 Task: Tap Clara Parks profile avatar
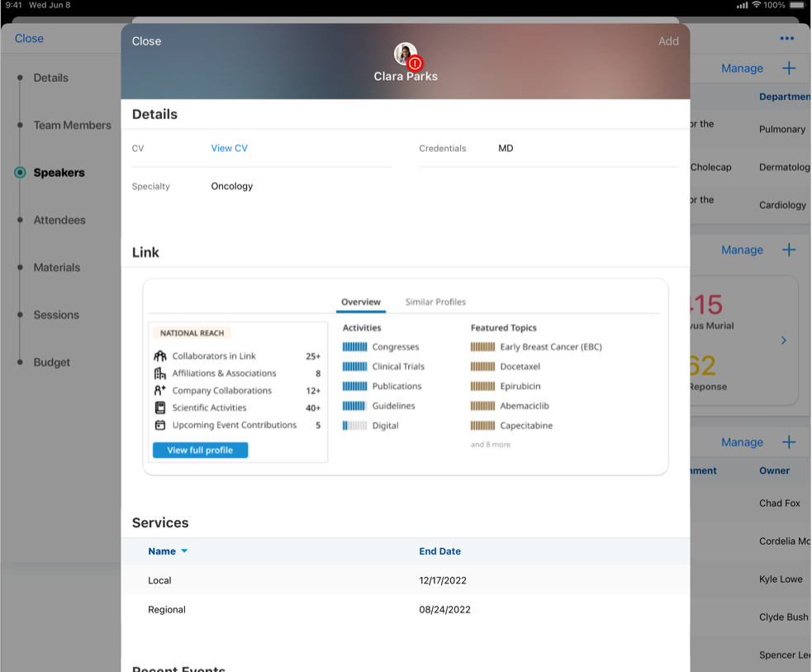coord(405,55)
